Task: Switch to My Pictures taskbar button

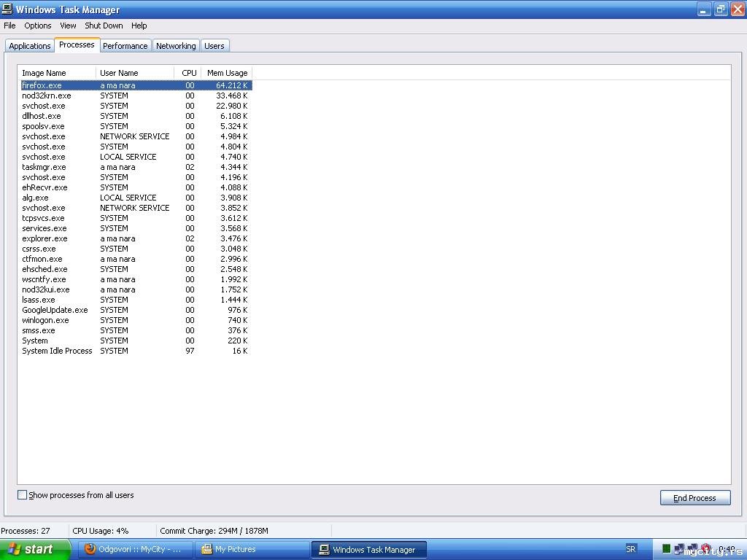Action: (252, 549)
